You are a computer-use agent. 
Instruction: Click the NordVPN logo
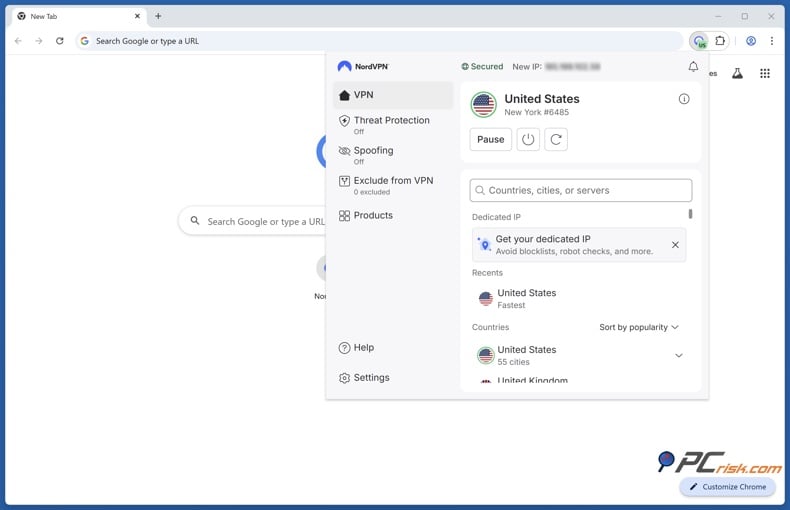pyautogui.click(x=363, y=66)
